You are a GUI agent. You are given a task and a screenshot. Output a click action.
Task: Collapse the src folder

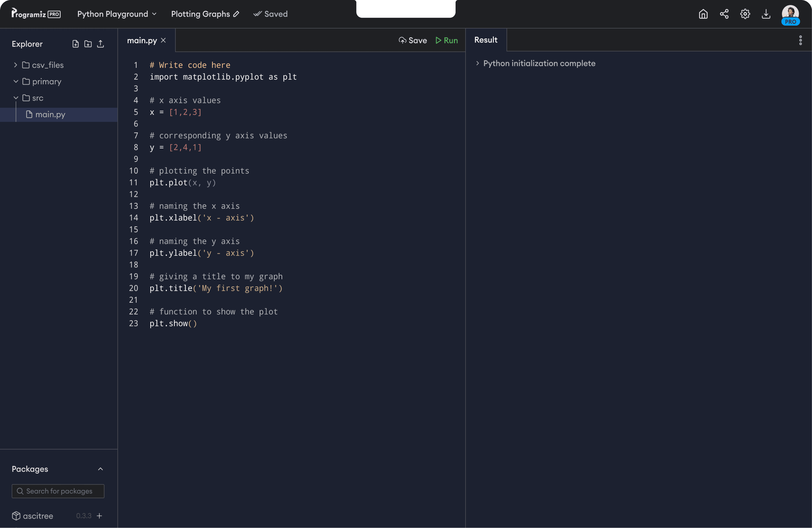(x=16, y=98)
